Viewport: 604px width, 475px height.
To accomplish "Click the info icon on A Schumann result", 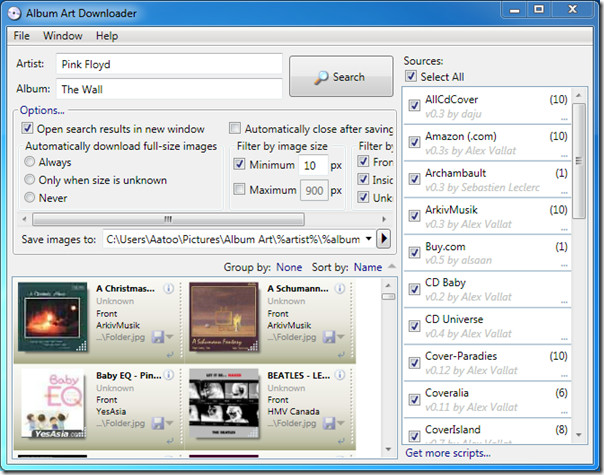I will pos(339,288).
